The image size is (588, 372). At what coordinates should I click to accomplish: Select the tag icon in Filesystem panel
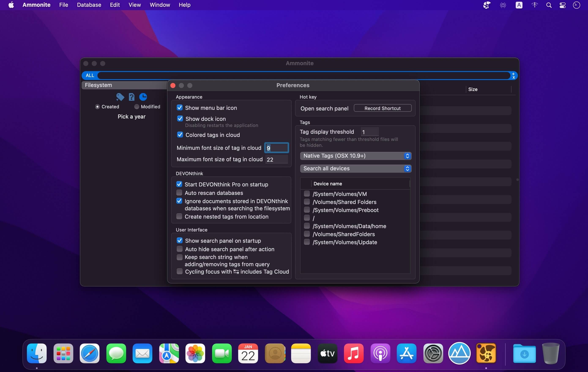[120, 97]
